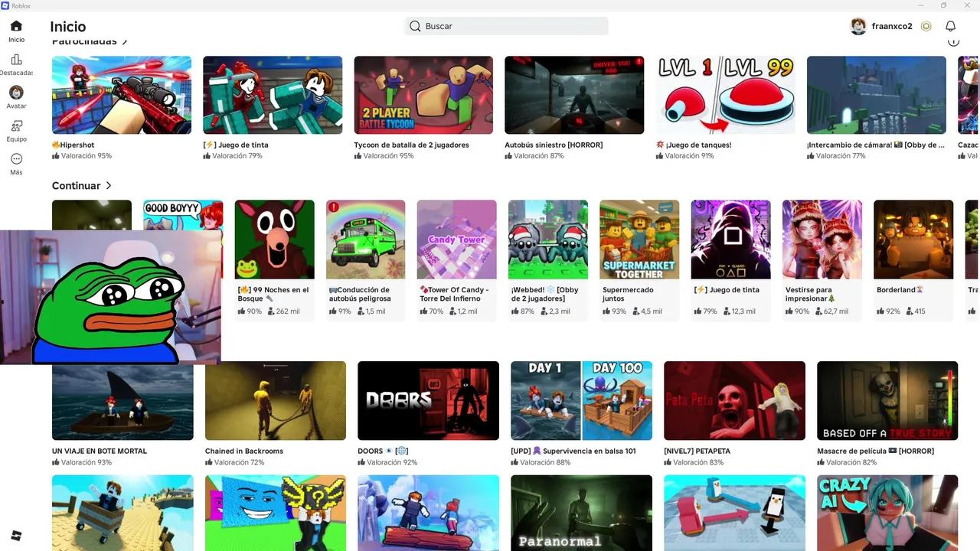Viewport: 980px width, 551px height.
Task: Restore down the Roblox window
Action: [943, 5]
